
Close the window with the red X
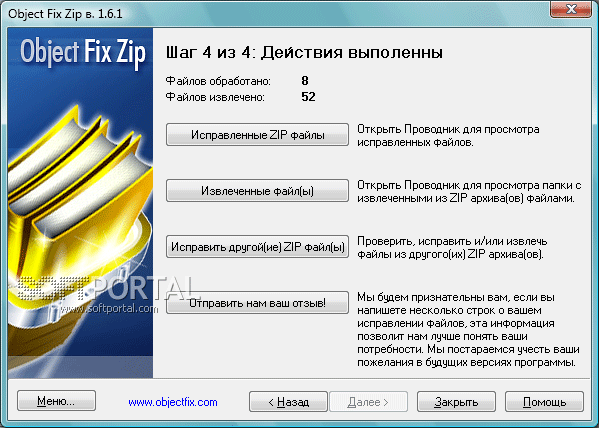click(571, 9)
